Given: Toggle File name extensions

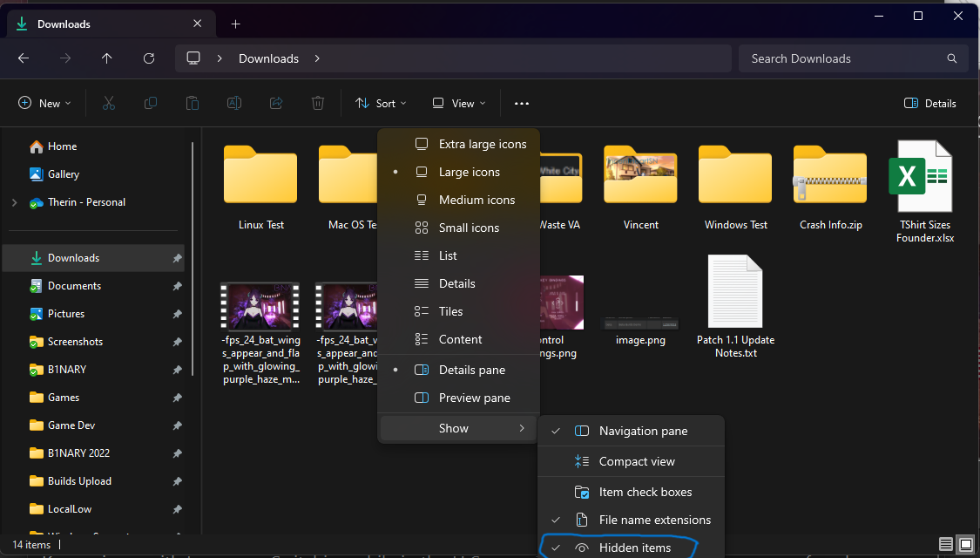Looking at the screenshot, I should click(x=632, y=520).
